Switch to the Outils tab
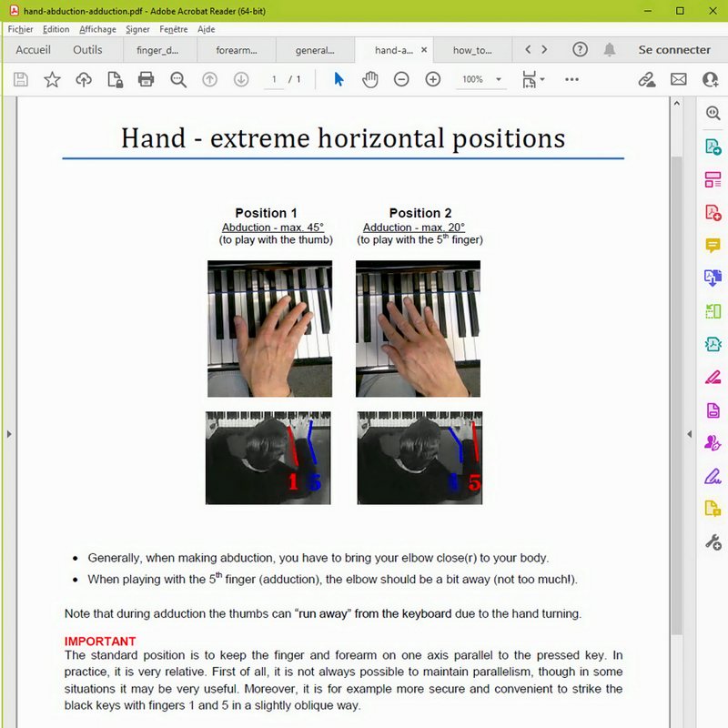Screen dimensions: 728x728 (87, 50)
